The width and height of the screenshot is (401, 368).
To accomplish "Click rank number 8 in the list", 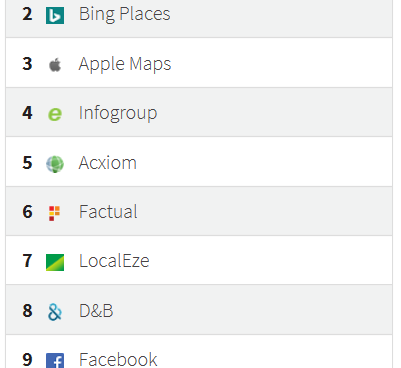I will (x=27, y=311).
